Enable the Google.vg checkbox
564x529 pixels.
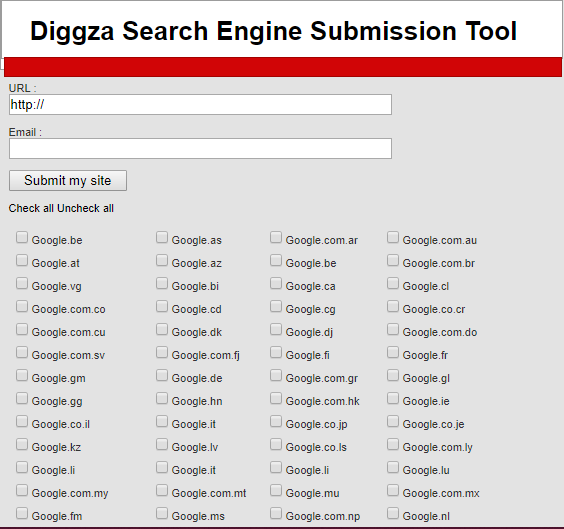[x=22, y=283]
